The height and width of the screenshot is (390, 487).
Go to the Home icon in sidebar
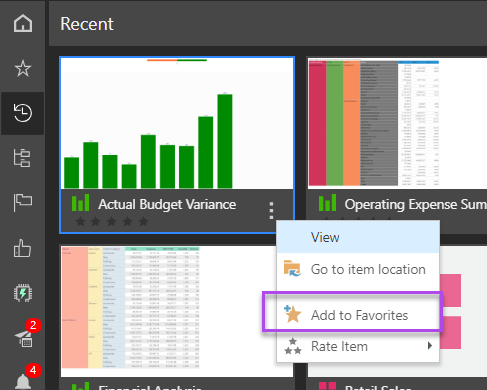[23, 23]
